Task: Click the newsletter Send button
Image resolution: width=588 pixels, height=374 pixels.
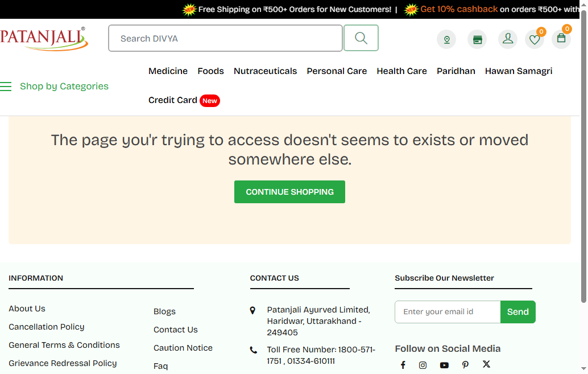Action: tap(518, 312)
